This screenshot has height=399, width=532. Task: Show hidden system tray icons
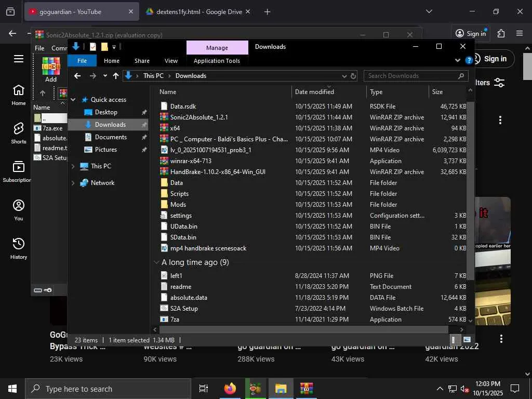pos(440,389)
